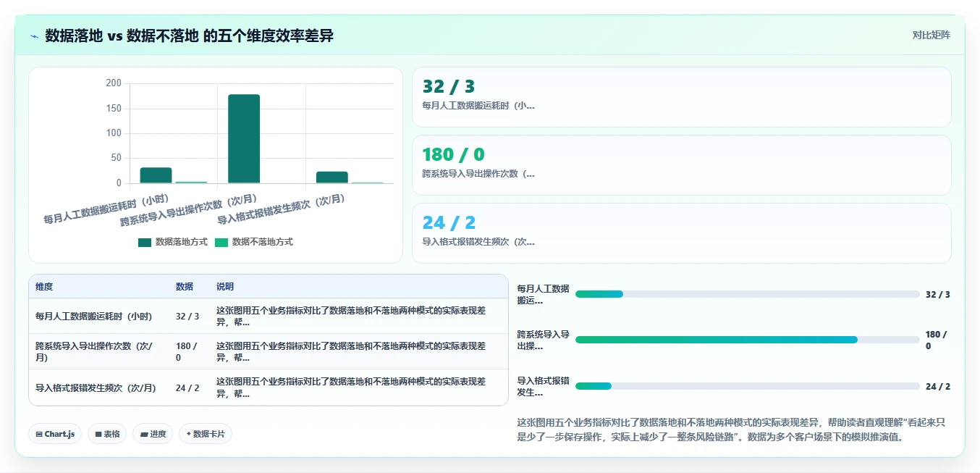This screenshot has height=473, width=980.
Task: Click progress label 导入格式报错发生…
Action: (543, 387)
